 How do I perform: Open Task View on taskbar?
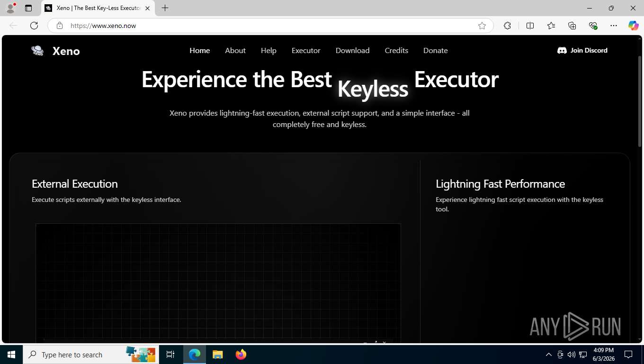click(170, 355)
